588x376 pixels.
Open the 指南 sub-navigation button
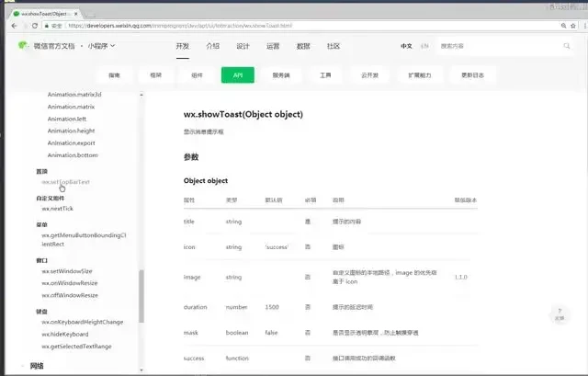tap(114, 75)
